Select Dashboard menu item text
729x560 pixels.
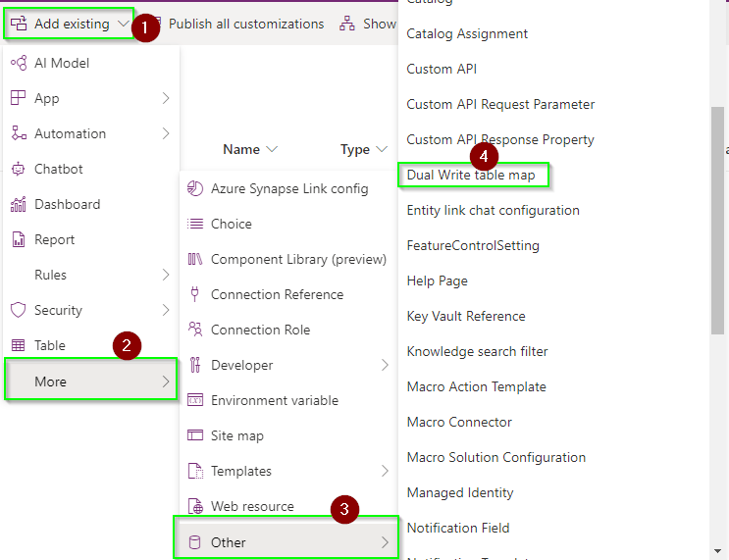pyautogui.click(x=67, y=204)
